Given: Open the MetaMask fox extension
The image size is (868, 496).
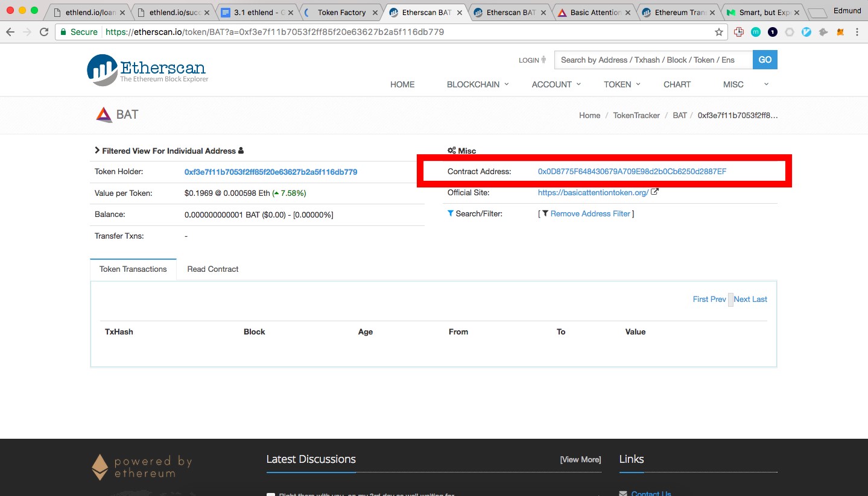Looking at the screenshot, I should [840, 32].
